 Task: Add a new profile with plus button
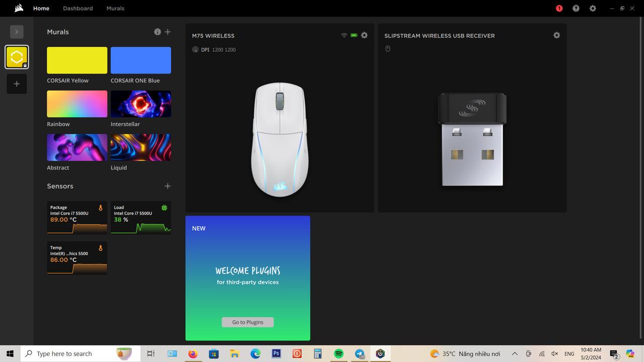pyautogui.click(x=17, y=84)
